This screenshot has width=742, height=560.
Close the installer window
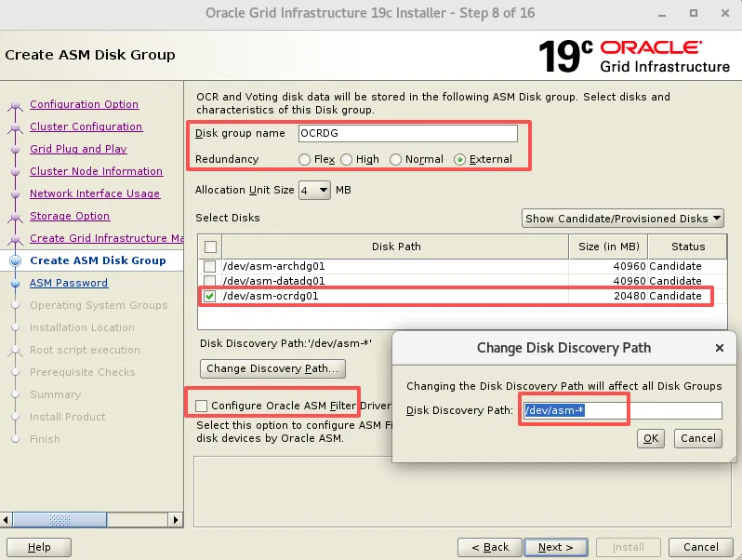(x=725, y=13)
